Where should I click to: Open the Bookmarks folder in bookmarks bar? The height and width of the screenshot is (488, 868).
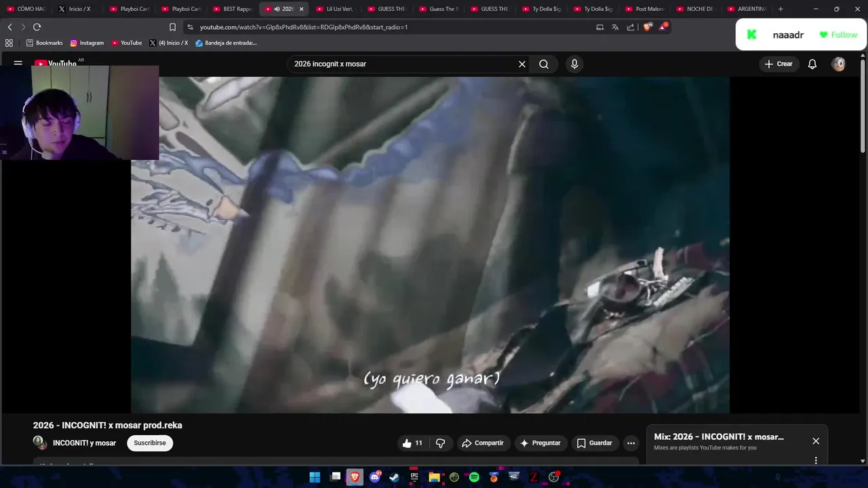tap(44, 43)
